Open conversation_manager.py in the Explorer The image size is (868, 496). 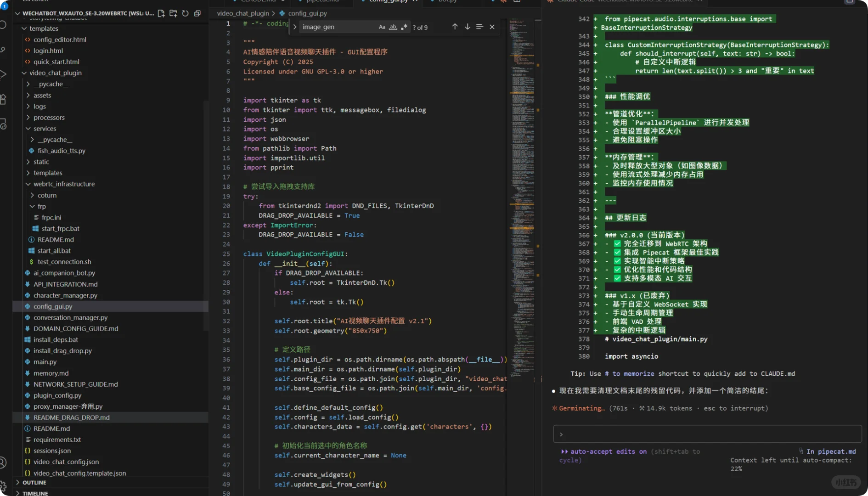[x=70, y=317]
